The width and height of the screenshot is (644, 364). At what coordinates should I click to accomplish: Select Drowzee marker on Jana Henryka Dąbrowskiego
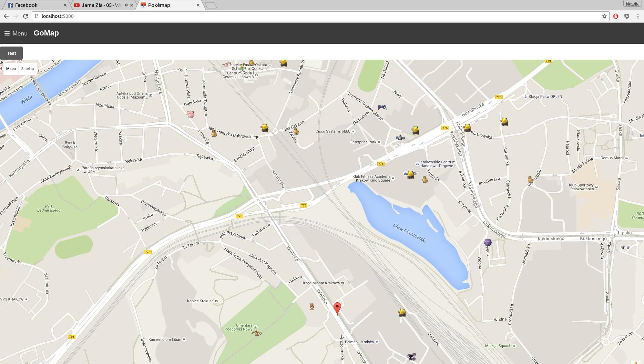[x=265, y=128]
